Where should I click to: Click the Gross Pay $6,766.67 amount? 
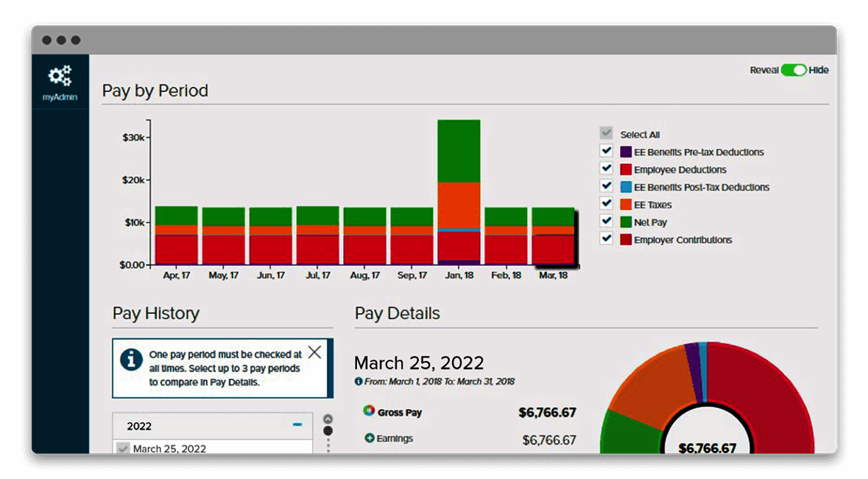548,413
